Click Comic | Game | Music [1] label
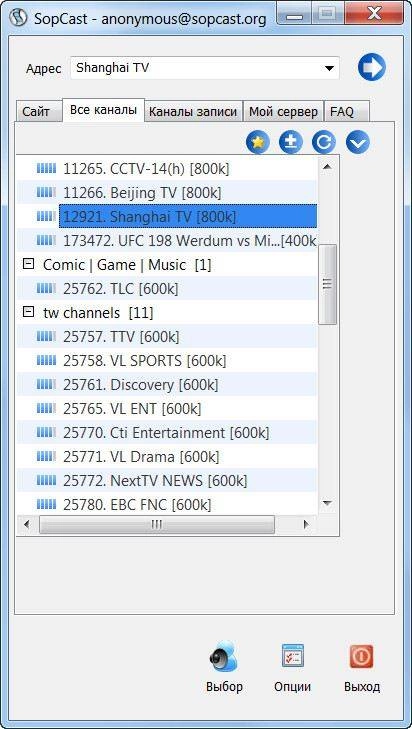Screen dimensions: 412x729 coord(127,265)
